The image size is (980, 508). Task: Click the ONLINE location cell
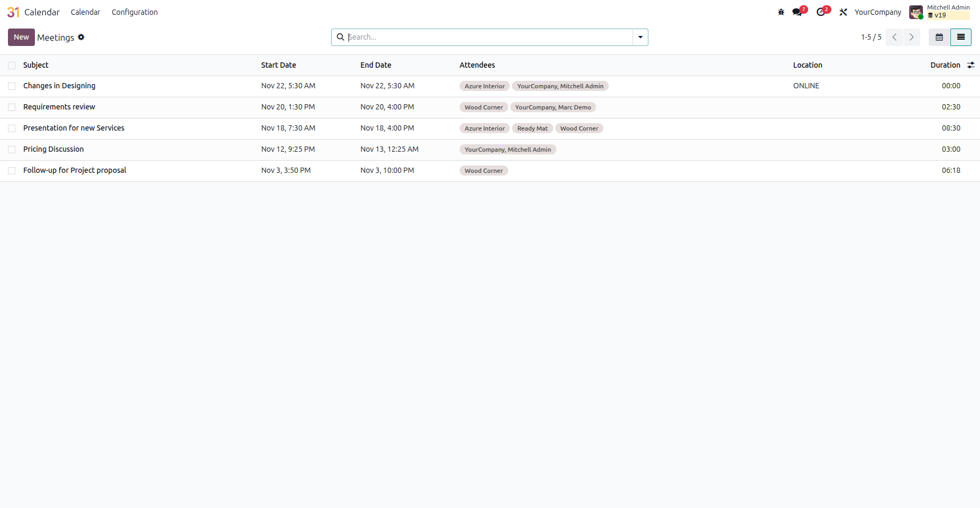[x=806, y=86]
